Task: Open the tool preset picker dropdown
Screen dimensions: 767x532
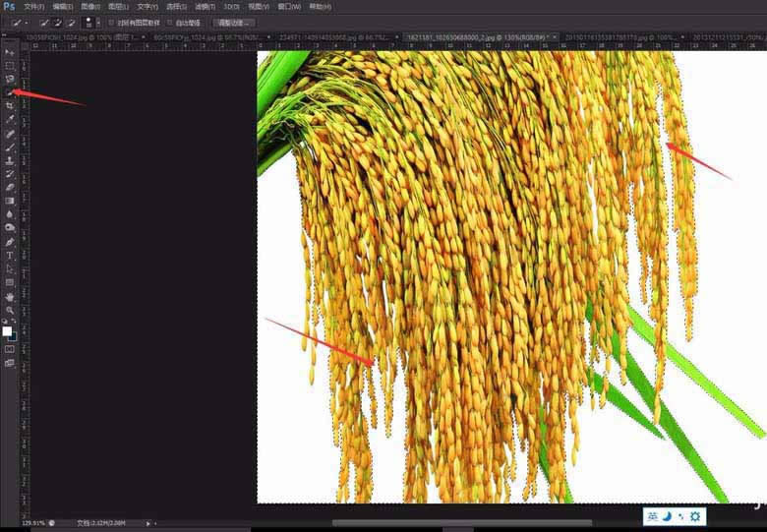Action: (x=19, y=23)
